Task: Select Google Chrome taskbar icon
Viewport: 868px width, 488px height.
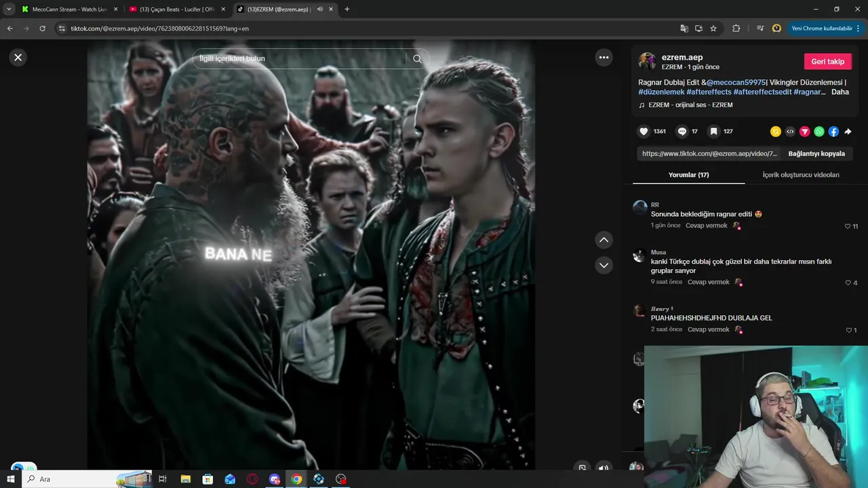Action: (x=296, y=479)
